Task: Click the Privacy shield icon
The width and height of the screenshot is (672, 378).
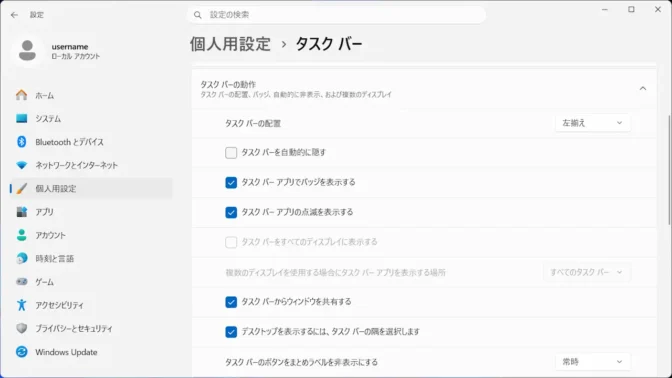Action: coord(21,328)
